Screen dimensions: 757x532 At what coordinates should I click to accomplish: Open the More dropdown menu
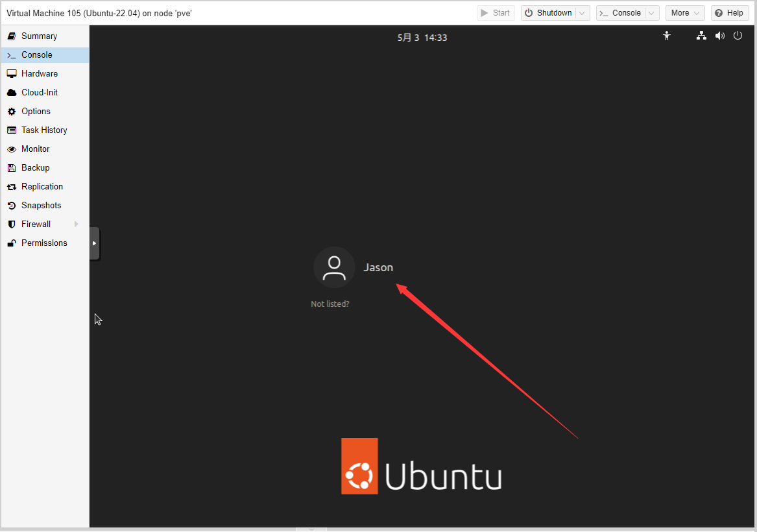pos(685,13)
